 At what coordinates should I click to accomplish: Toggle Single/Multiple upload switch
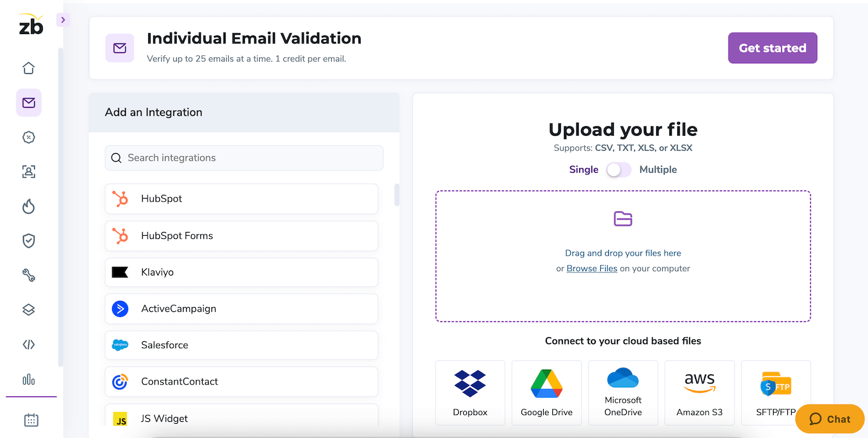[619, 169]
